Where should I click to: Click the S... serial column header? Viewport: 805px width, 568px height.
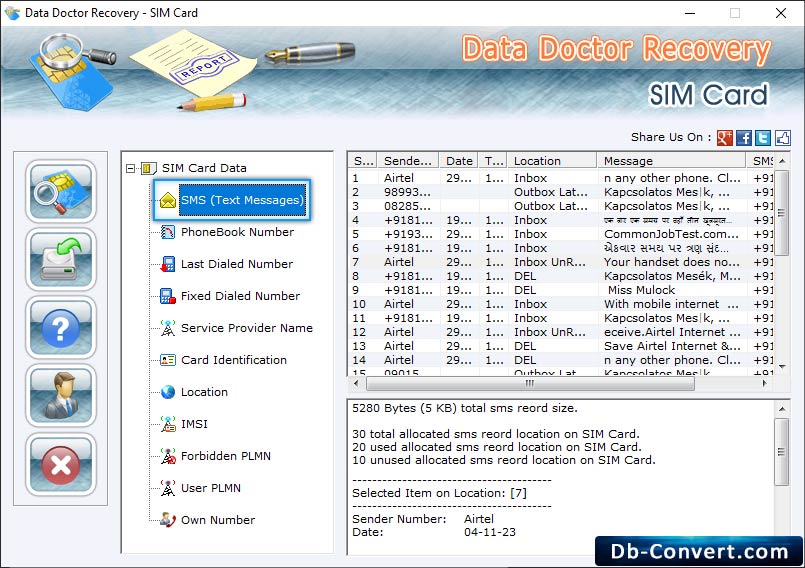(362, 161)
